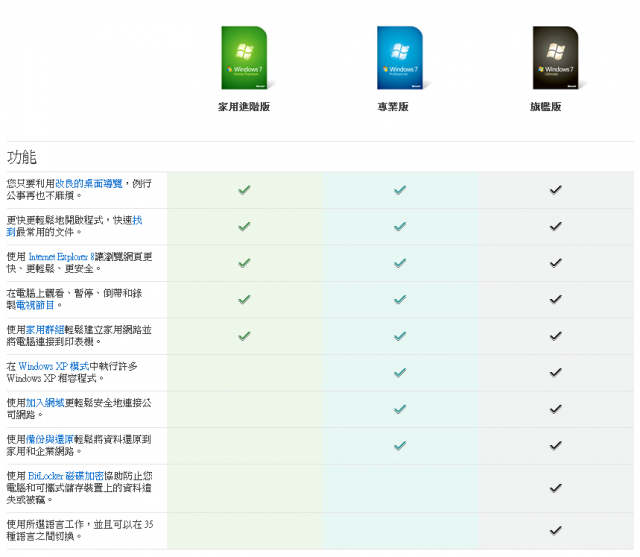Click professional checkmark in 家用群組 row
Image resolution: width=640 pixels, height=557 pixels.
coord(400,336)
